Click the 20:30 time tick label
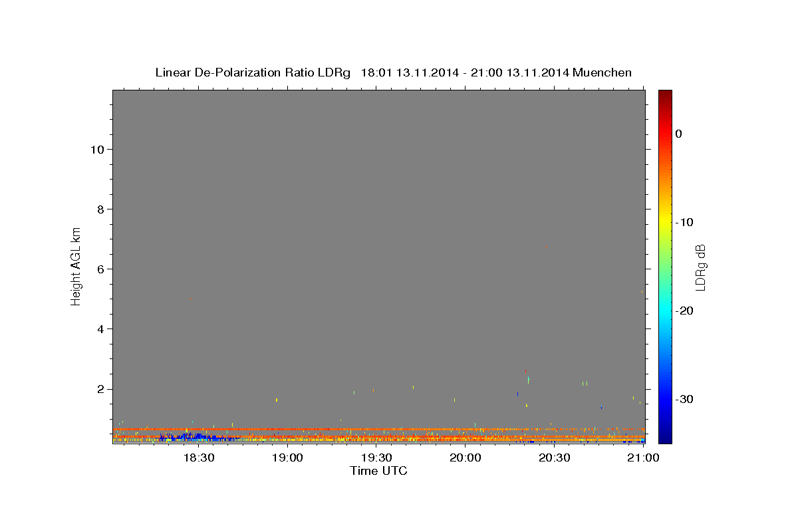This screenshot has width=798, height=532. [x=554, y=458]
